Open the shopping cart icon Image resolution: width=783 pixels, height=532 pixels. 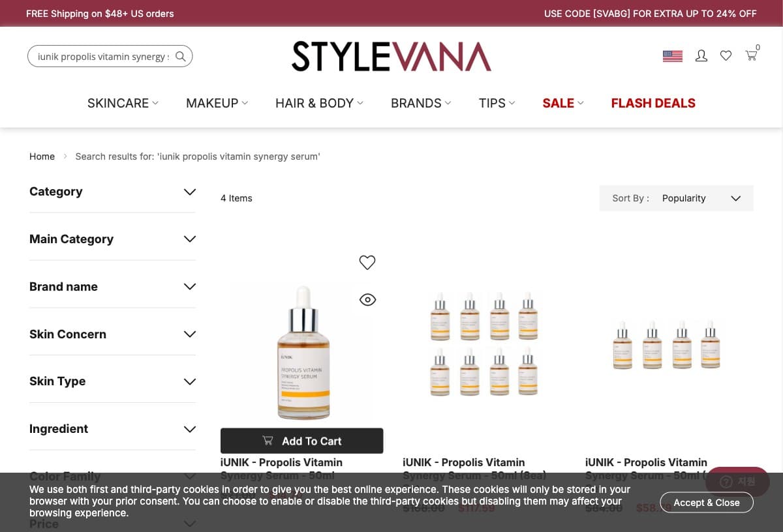tap(752, 55)
